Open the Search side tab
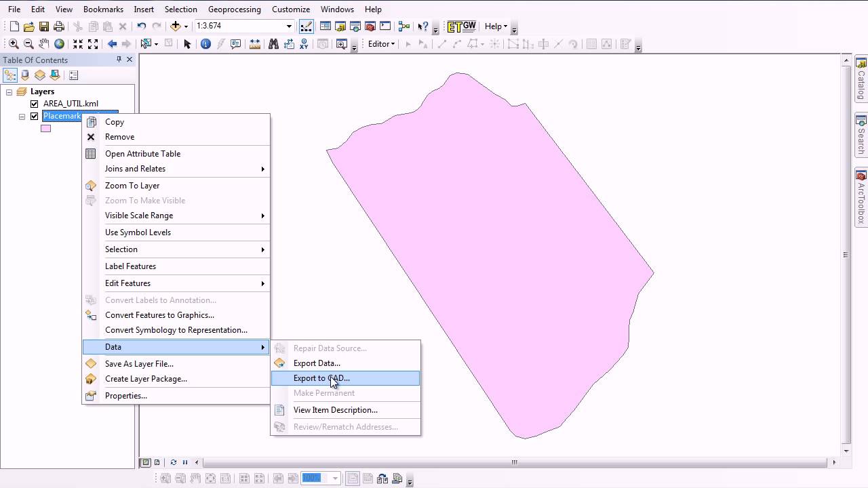This screenshot has width=868, height=488. coord(861,135)
